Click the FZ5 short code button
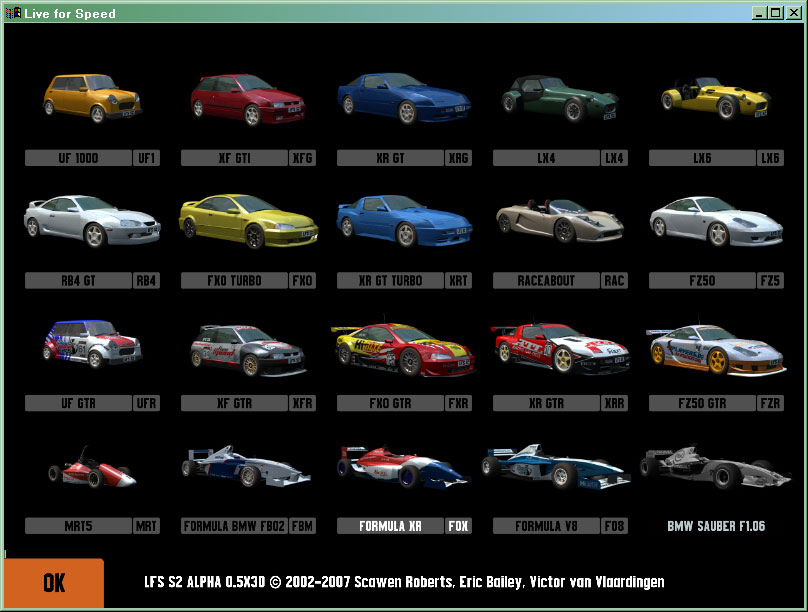Screen dimensions: 808x612 770,281
